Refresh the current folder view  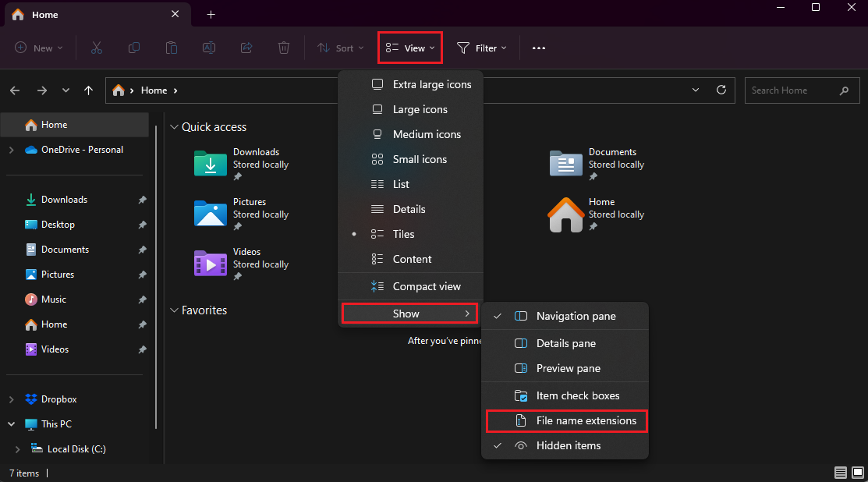[721, 90]
